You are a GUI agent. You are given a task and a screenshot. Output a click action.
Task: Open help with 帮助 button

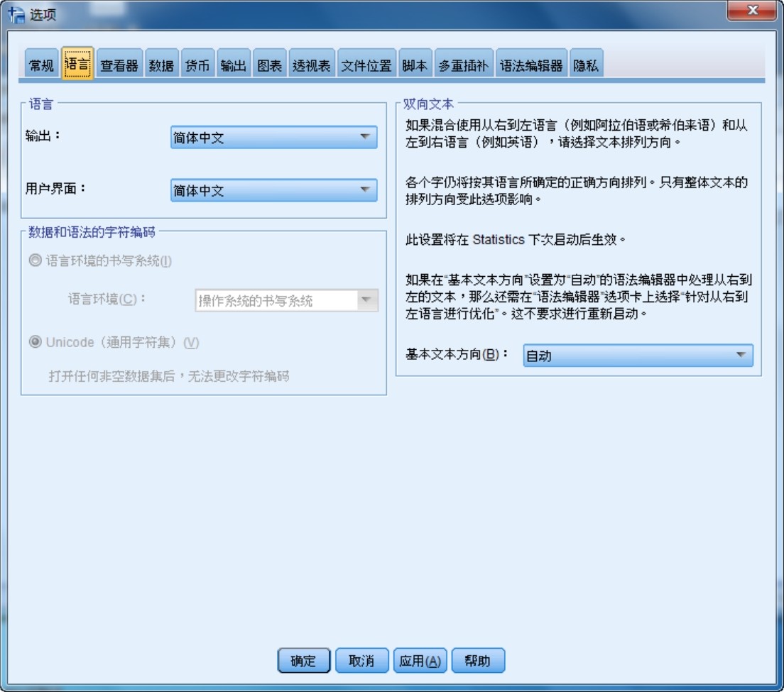[478, 661]
